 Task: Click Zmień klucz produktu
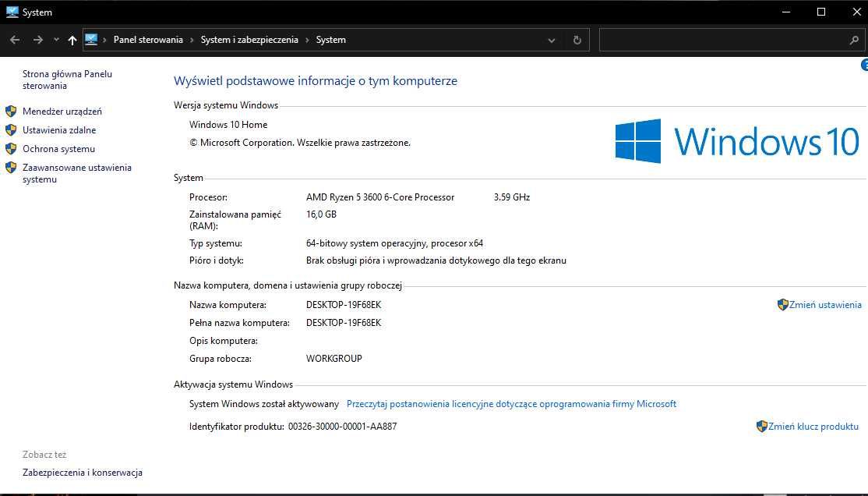[813, 426]
